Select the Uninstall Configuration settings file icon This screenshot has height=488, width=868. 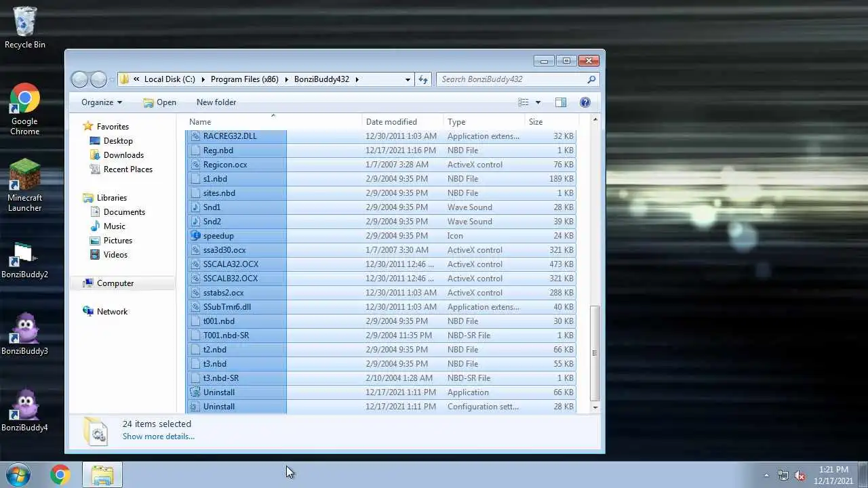click(195, 407)
